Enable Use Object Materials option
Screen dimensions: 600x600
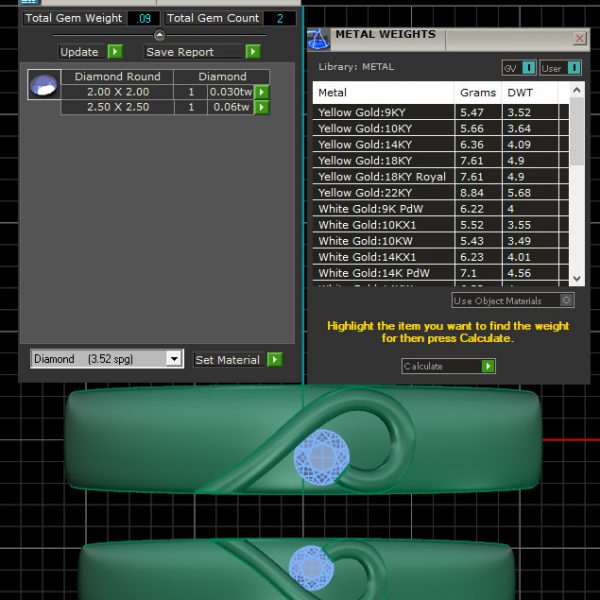point(567,300)
